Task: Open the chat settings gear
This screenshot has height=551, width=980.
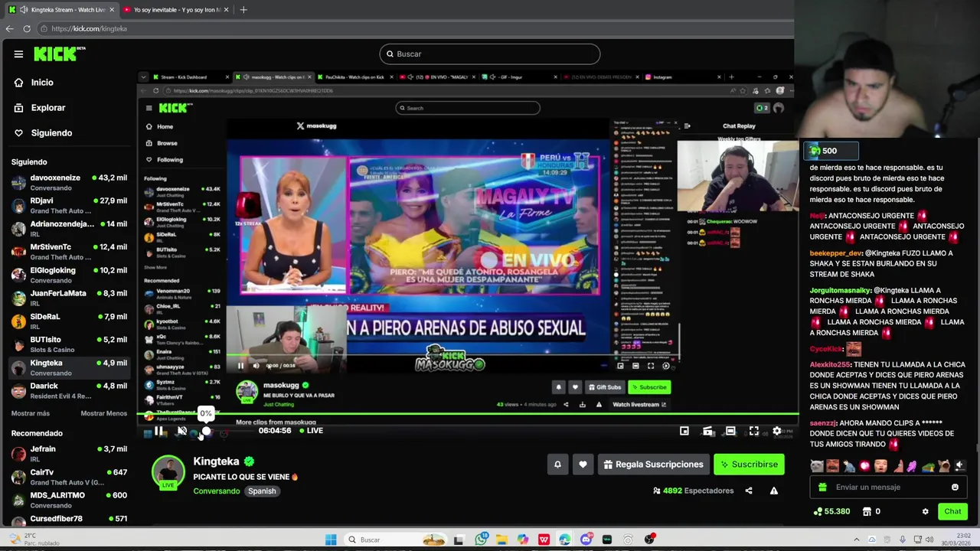Action: 925,512
